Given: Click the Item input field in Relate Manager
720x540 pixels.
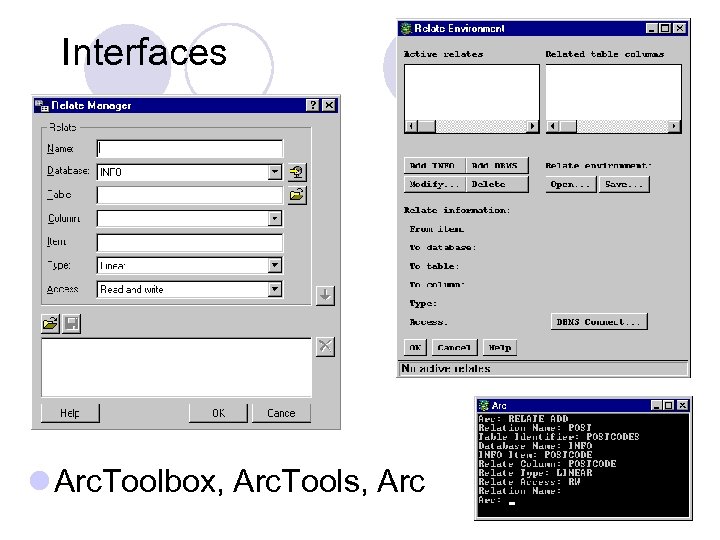Looking at the screenshot, I should click(190, 242).
